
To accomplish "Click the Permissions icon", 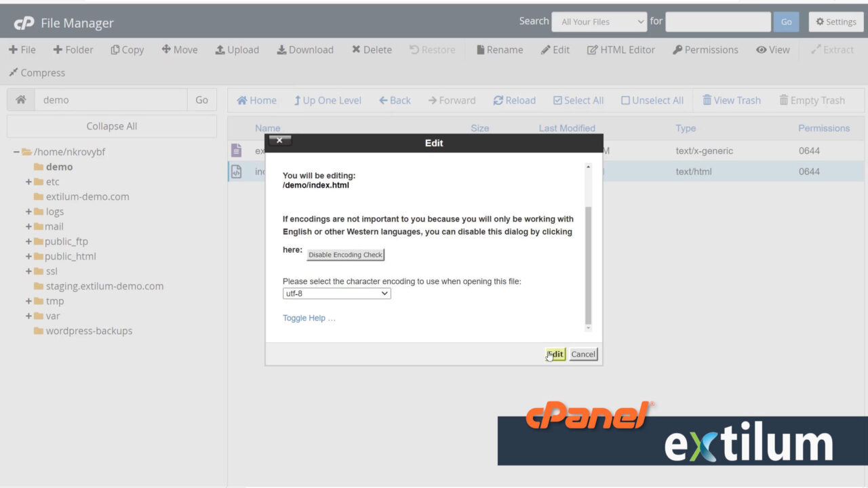I will coord(705,49).
